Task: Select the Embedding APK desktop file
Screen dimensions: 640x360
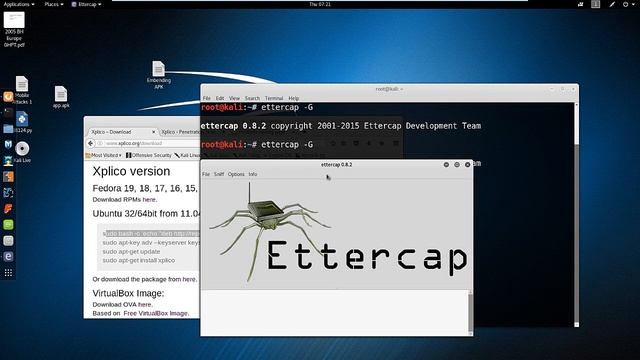Action: (x=158, y=75)
